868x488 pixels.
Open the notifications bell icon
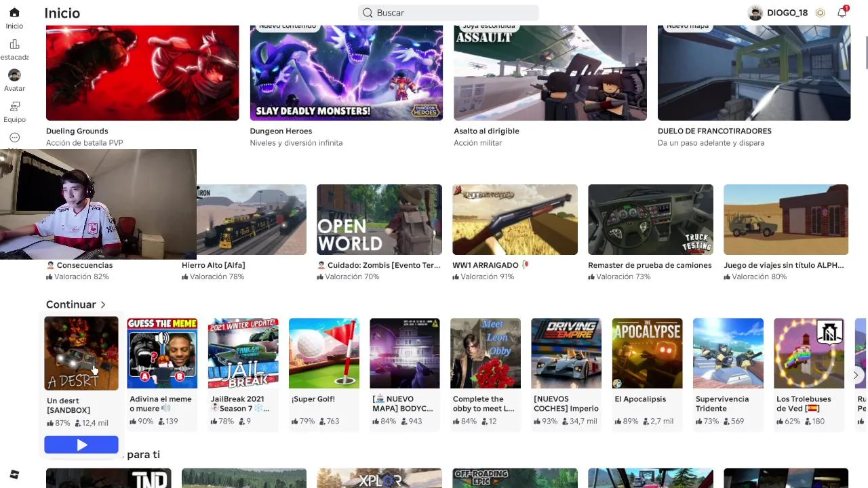(842, 12)
